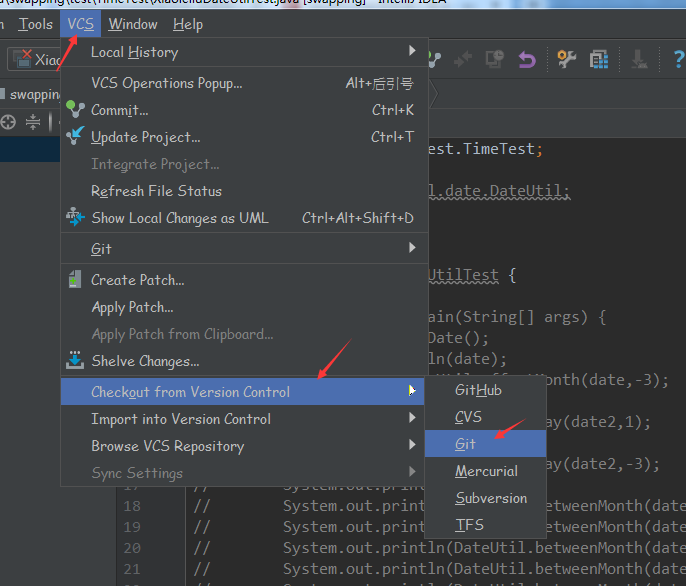
Task: Choose VCS Operations Popup entry
Action: (x=244, y=83)
